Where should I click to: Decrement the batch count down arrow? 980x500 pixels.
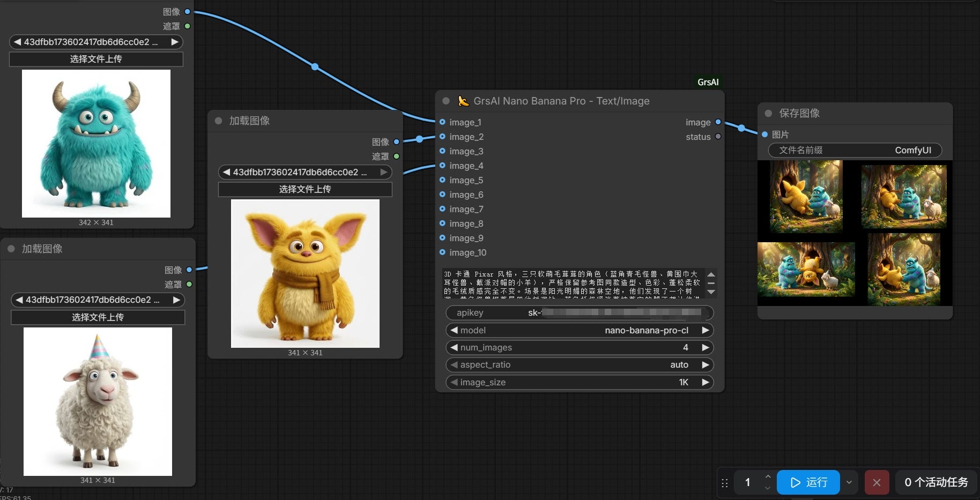768,488
